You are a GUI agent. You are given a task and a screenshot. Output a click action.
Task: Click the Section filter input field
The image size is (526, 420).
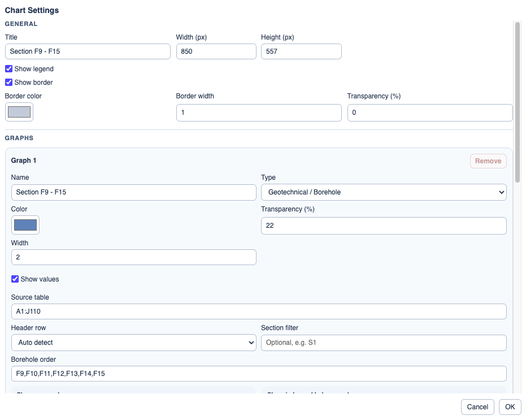(384, 343)
